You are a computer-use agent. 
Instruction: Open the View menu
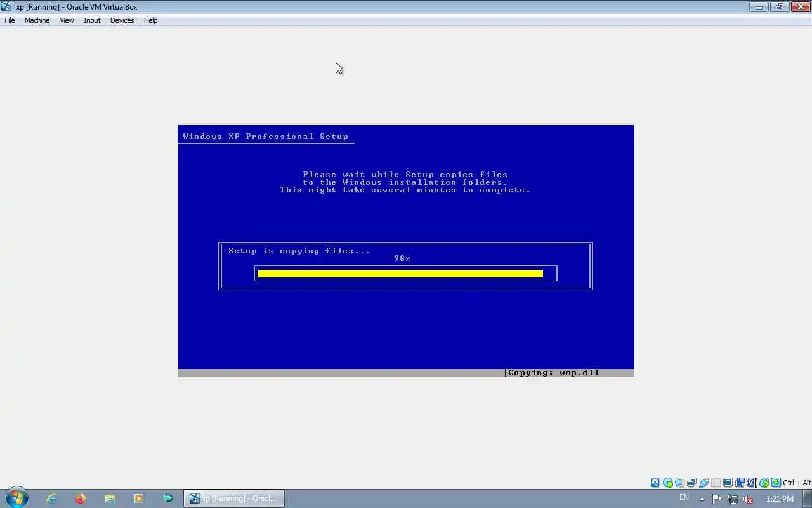[x=67, y=20]
